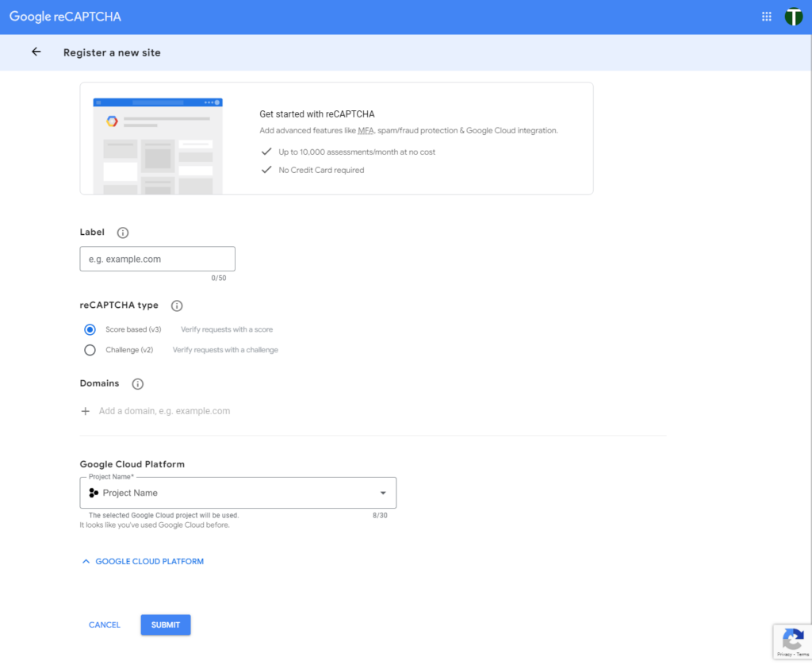The height and width of the screenshot is (665, 812).
Task: Collapse the GOOGLE CLOUD PLATFORM section
Action: coord(143,561)
